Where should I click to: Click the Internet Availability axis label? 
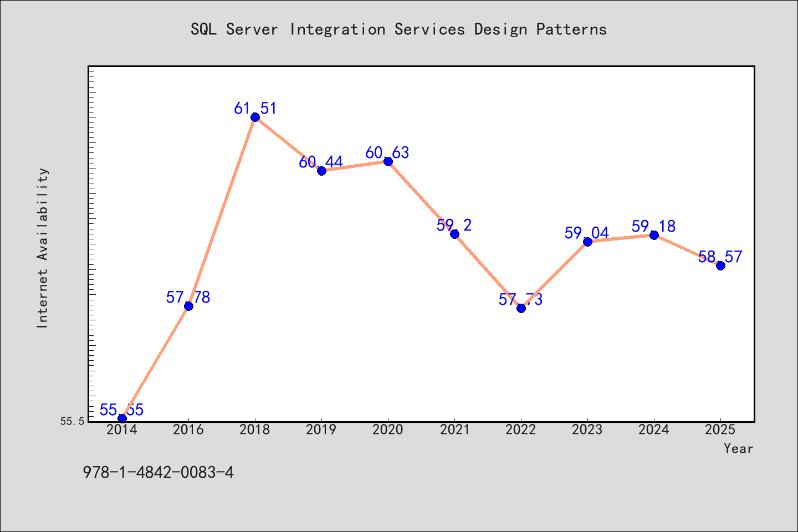[x=43, y=248]
